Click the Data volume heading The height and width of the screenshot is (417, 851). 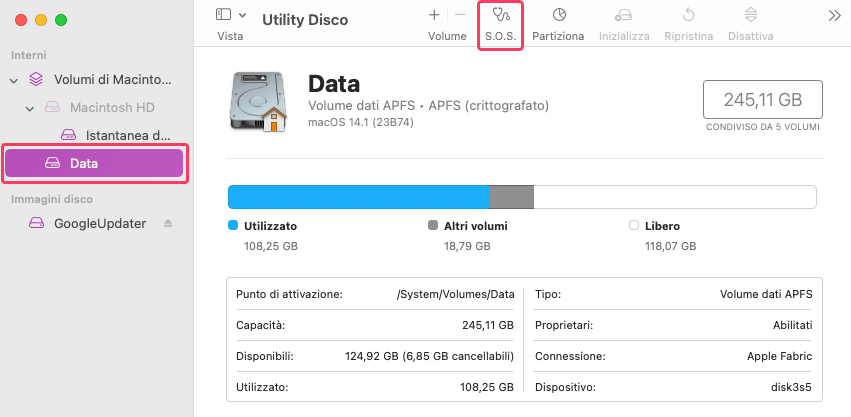pos(334,84)
